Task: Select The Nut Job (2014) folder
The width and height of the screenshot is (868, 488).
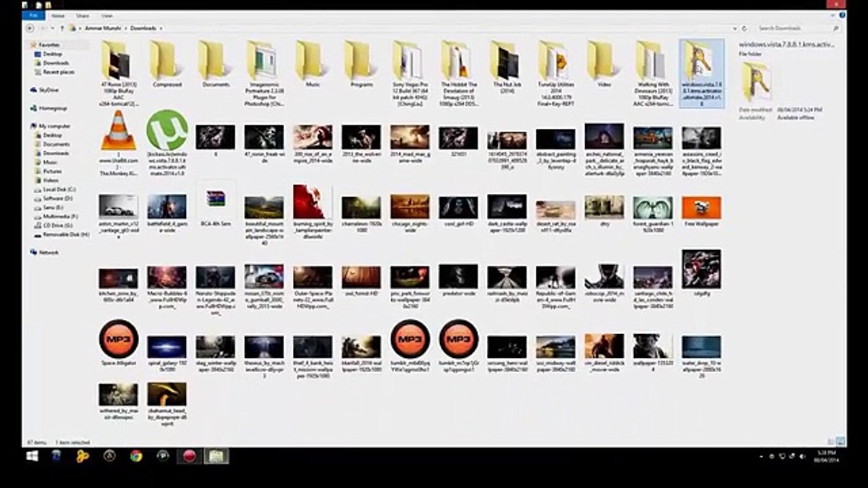Action: [507, 68]
